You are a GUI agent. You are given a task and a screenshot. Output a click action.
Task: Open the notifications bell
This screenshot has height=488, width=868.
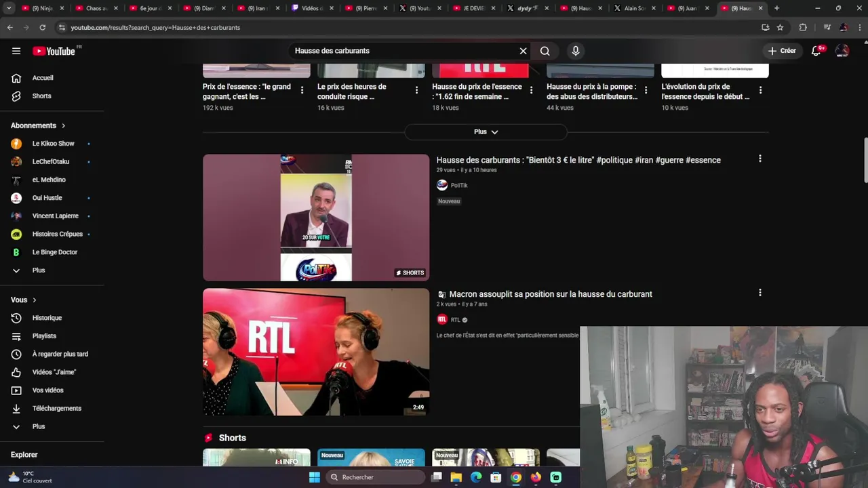point(816,51)
